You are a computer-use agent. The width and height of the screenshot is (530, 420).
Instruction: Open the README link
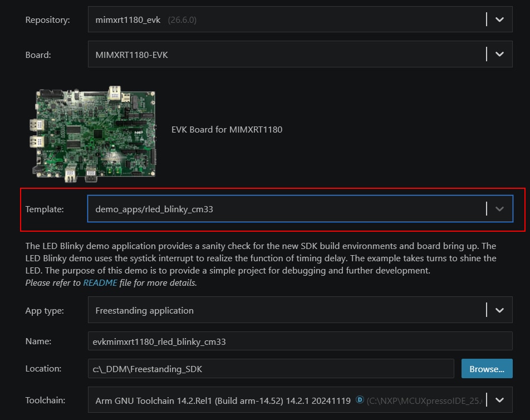tap(100, 283)
